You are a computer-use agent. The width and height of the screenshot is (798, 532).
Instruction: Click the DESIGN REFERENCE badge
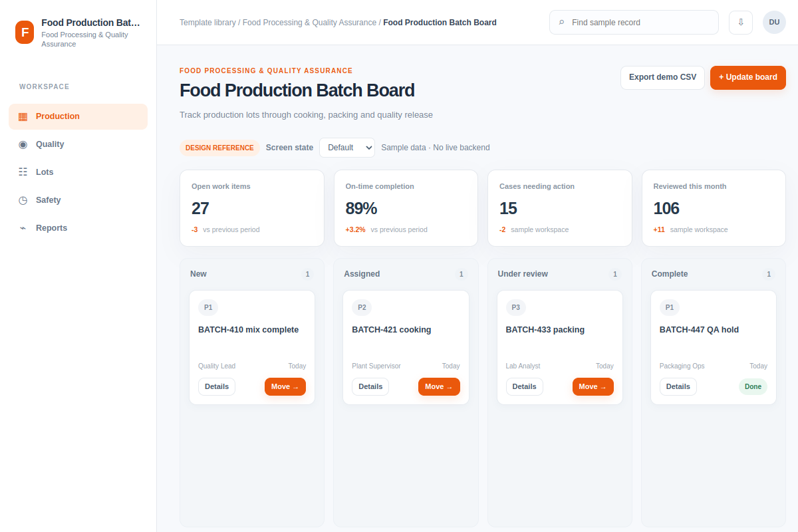click(219, 148)
